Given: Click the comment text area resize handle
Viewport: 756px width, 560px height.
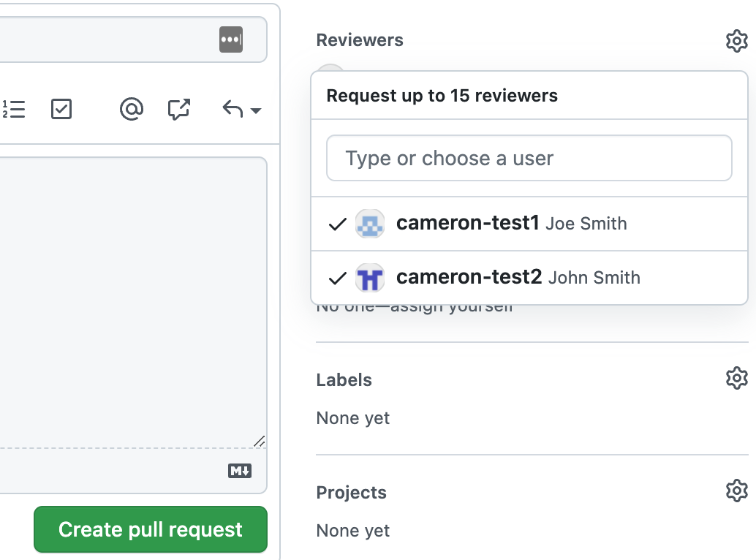Looking at the screenshot, I should [260, 442].
